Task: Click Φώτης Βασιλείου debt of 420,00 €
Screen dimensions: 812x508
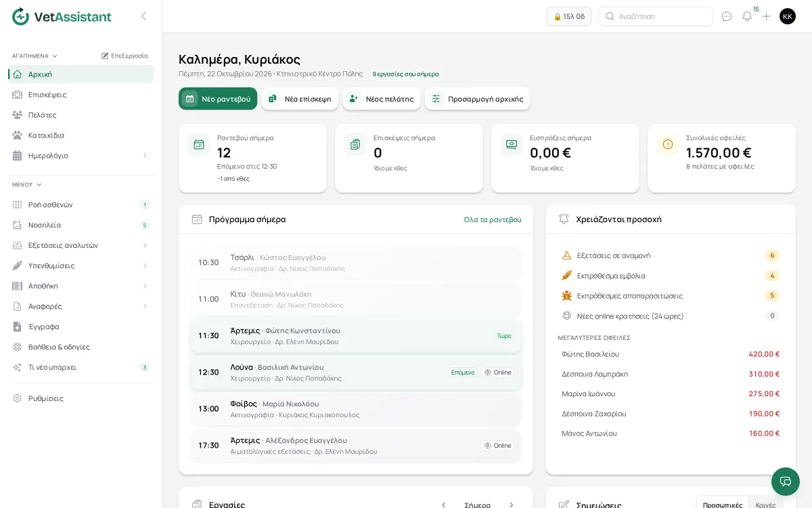Action: pos(671,354)
